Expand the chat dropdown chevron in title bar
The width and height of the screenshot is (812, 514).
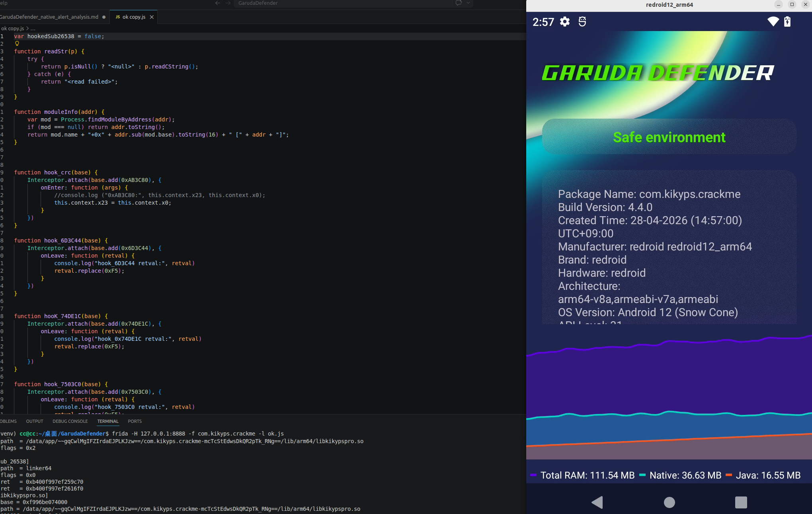pyautogui.click(x=468, y=3)
